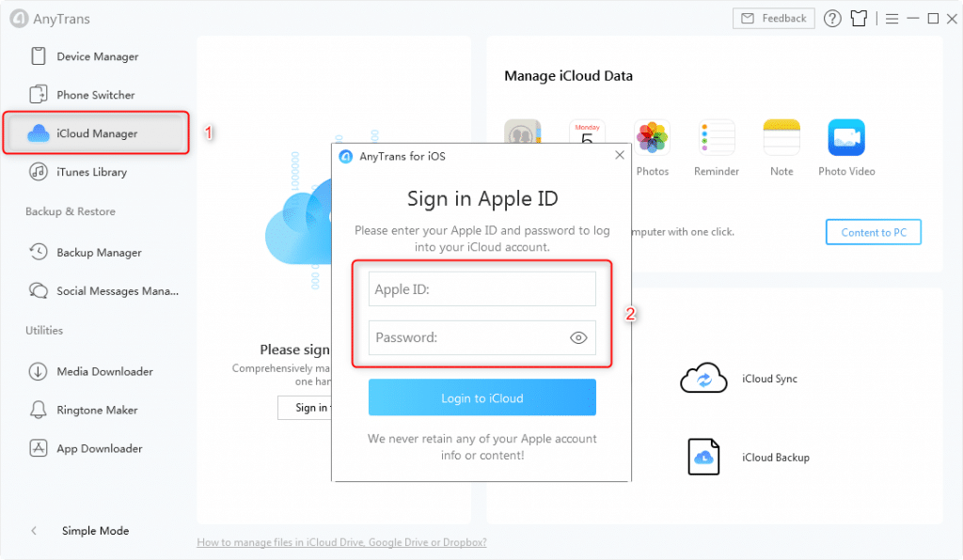Click the Sign in Apple ID heading
The image size is (963, 560).
(482, 199)
